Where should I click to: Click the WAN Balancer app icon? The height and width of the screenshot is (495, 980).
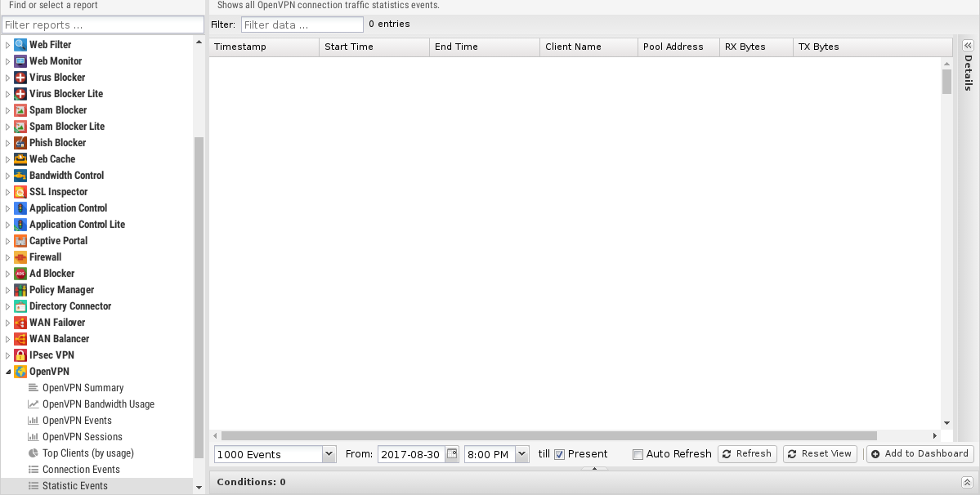coord(20,339)
